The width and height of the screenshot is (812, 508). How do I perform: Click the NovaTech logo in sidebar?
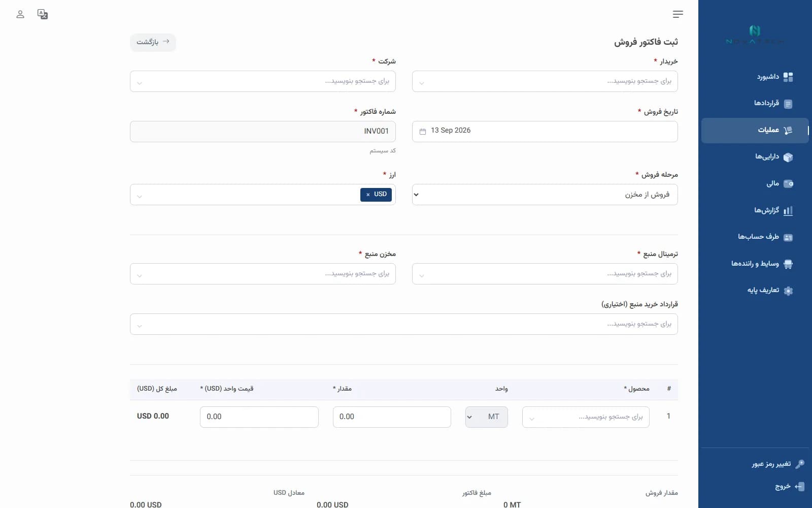pyautogui.click(x=755, y=35)
